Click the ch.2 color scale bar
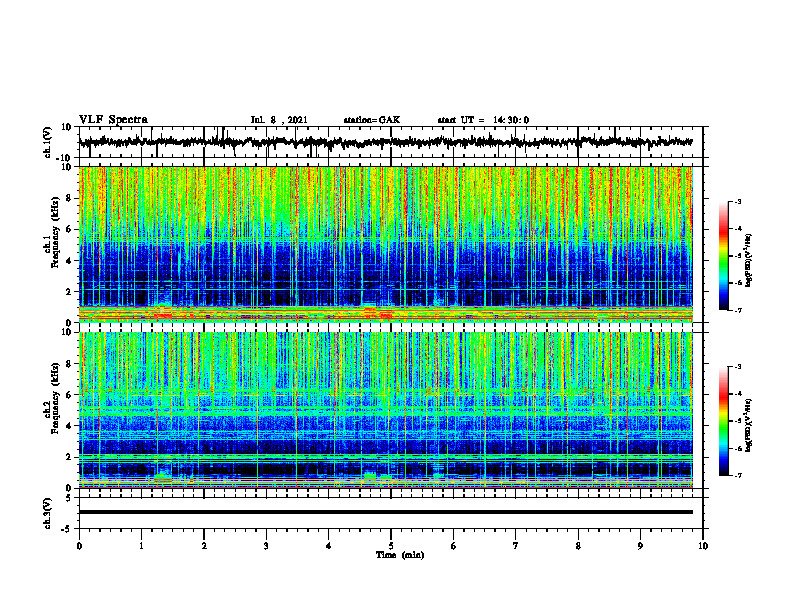The height and width of the screenshot is (612, 792). (723, 421)
